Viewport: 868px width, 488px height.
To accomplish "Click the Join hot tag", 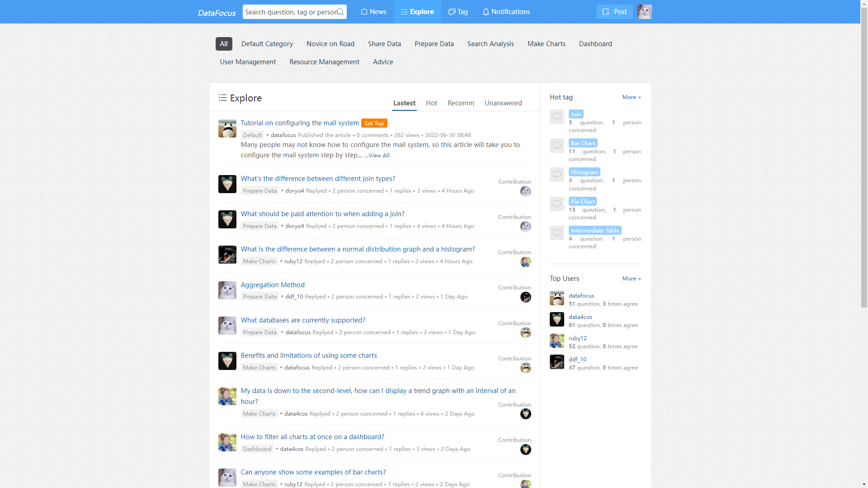I will point(576,114).
